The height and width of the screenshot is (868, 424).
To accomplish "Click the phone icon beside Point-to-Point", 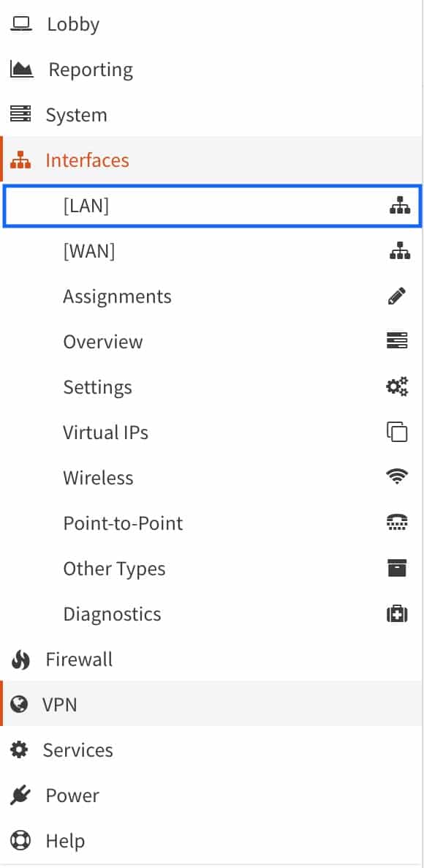I will tap(397, 522).
